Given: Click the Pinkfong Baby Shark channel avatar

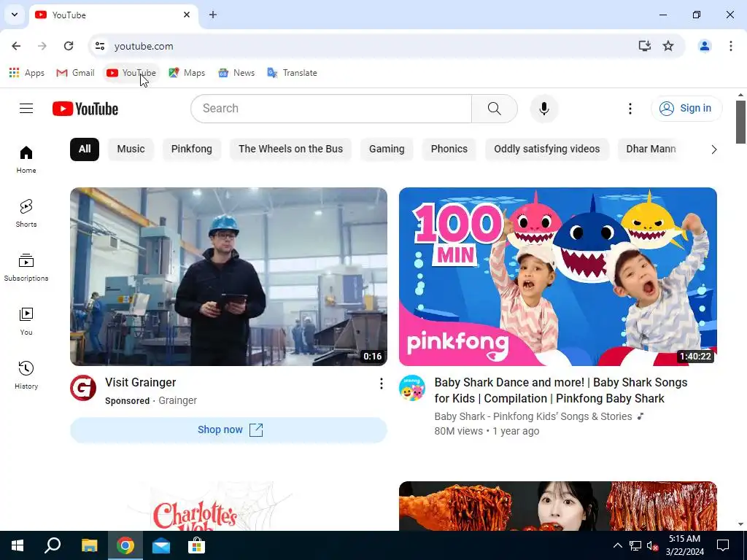Looking at the screenshot, I should pyautogui.click(x=412, y=388).
